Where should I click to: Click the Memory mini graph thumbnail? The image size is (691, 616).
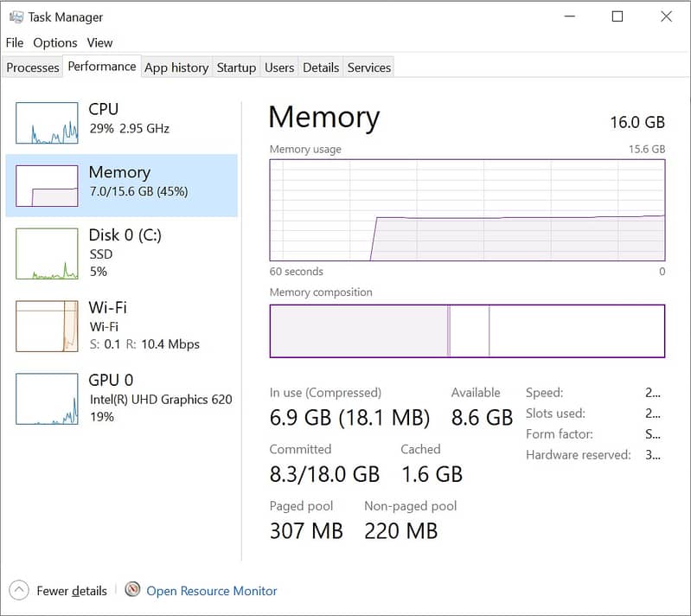[47, 185]
